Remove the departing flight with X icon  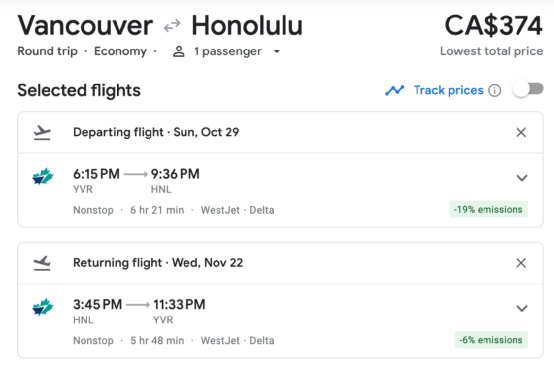point(521,133)
